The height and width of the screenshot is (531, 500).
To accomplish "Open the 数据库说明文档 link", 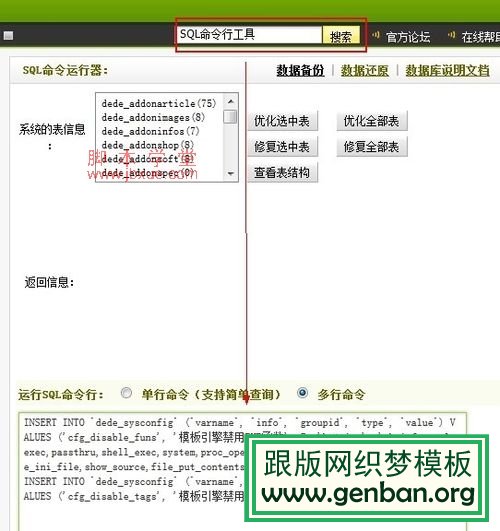I will (447, 70).
